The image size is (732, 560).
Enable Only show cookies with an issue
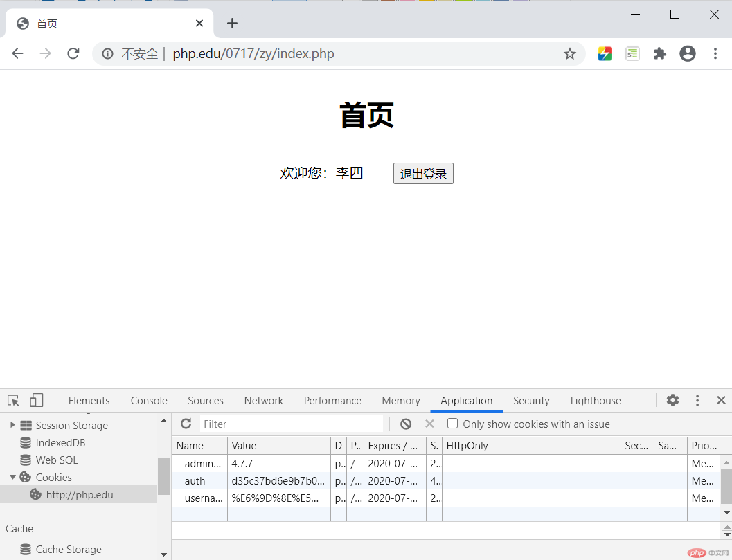[452, 423]
